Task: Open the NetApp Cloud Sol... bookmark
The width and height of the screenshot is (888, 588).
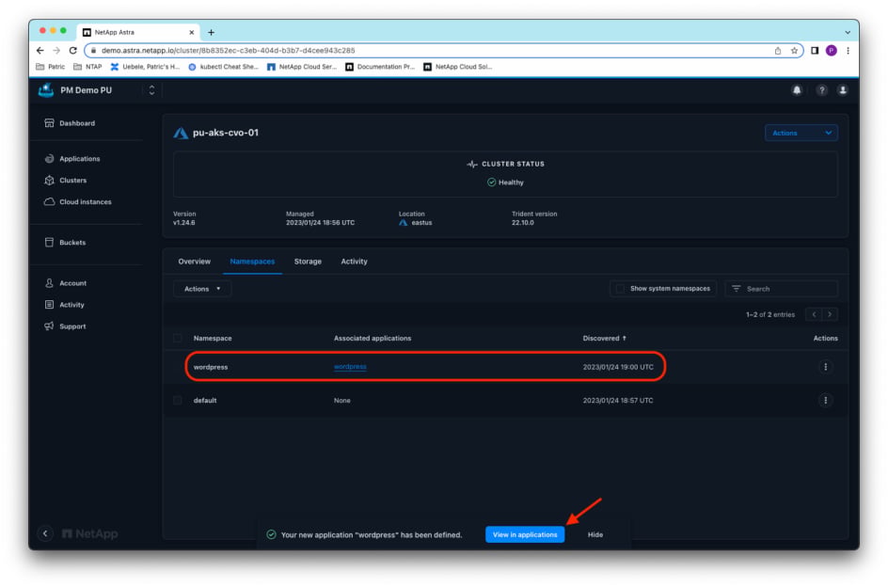Action: click(458, 67)
